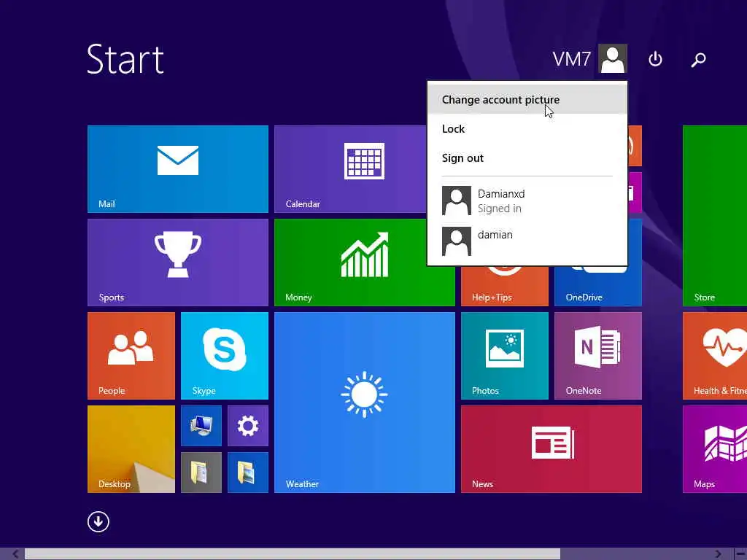Open the Photos tile
This screenshot has width=747, height=560.
505,356
